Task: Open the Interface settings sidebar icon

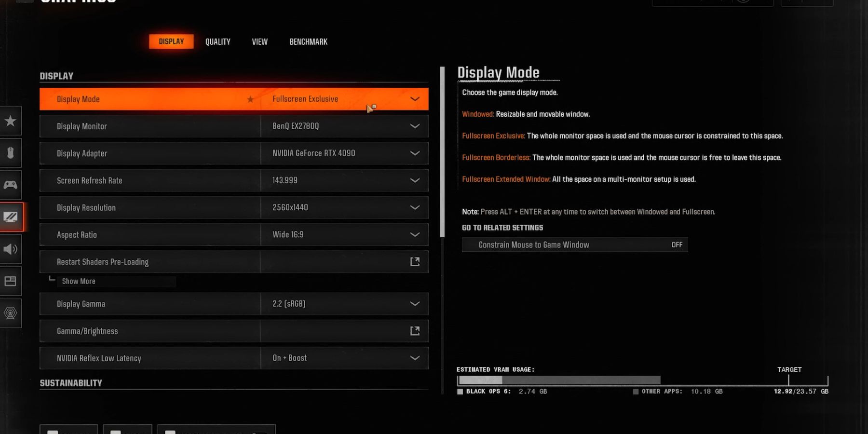Action: click(x=10, y=281)
